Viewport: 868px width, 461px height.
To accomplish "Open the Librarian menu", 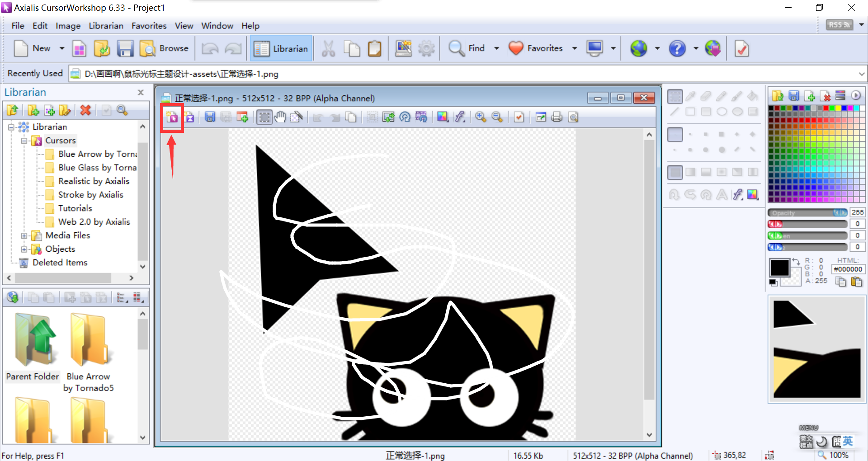I will [106, 26].
